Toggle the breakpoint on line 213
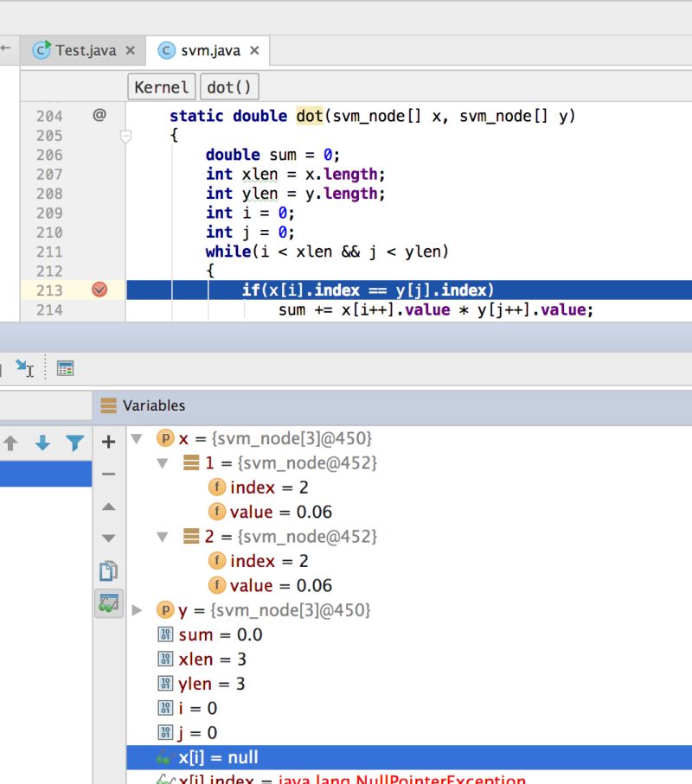The image size is (692, 784). pos(98,290)
